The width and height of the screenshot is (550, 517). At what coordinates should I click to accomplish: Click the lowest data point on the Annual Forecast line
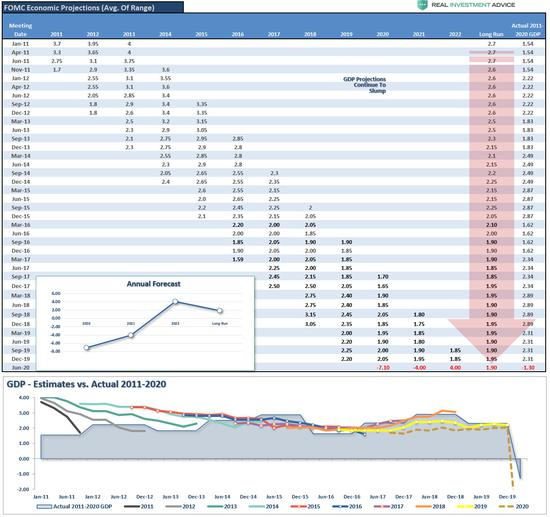[87, 348]
